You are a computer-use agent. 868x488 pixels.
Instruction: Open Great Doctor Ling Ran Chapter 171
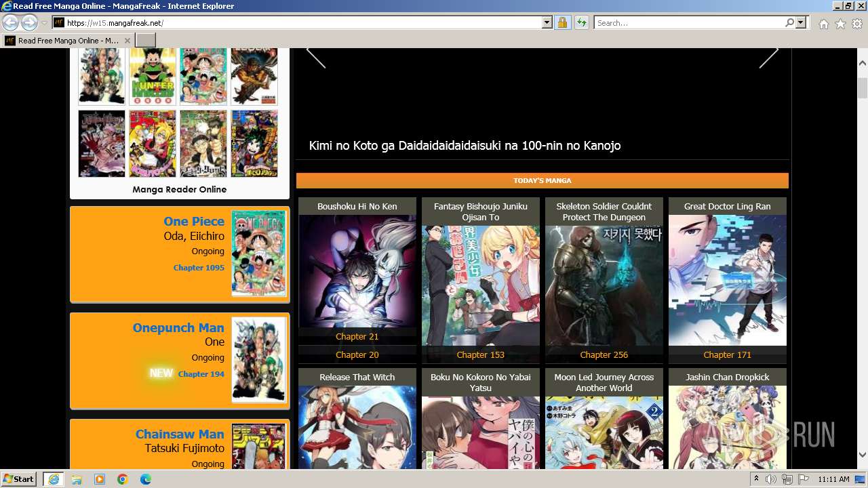point(728,354)
